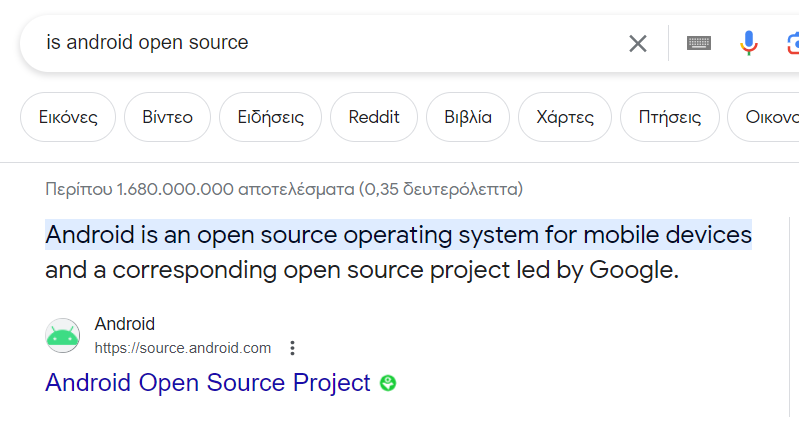Open the on-screen keyboard icon
Screen dimensions: 799x440
pyautogui.click(x=699, y=43)
